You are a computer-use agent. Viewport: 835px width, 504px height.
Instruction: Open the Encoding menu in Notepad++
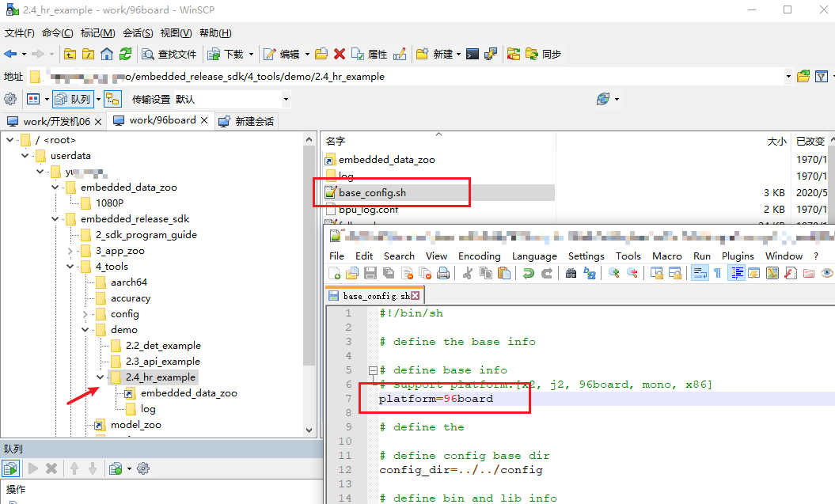coord(479,256)
